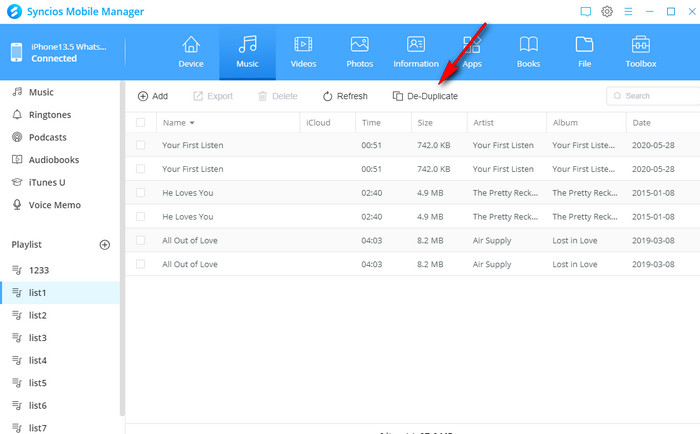Click the search magnifier icon
700x434 pixels.
617,96
